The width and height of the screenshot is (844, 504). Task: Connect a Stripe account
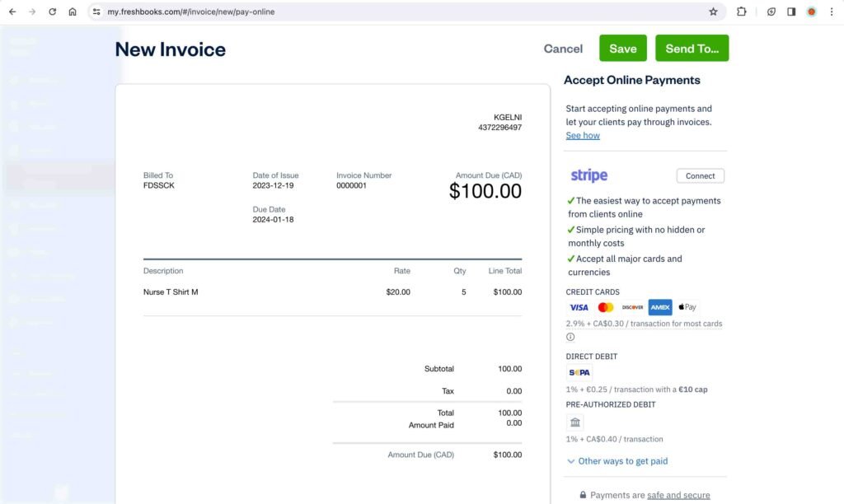click(x=700, y=175)
